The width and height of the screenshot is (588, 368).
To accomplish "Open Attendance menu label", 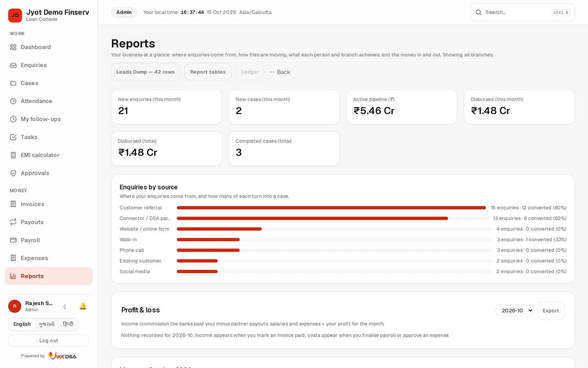I will click(x=36, y=101).
